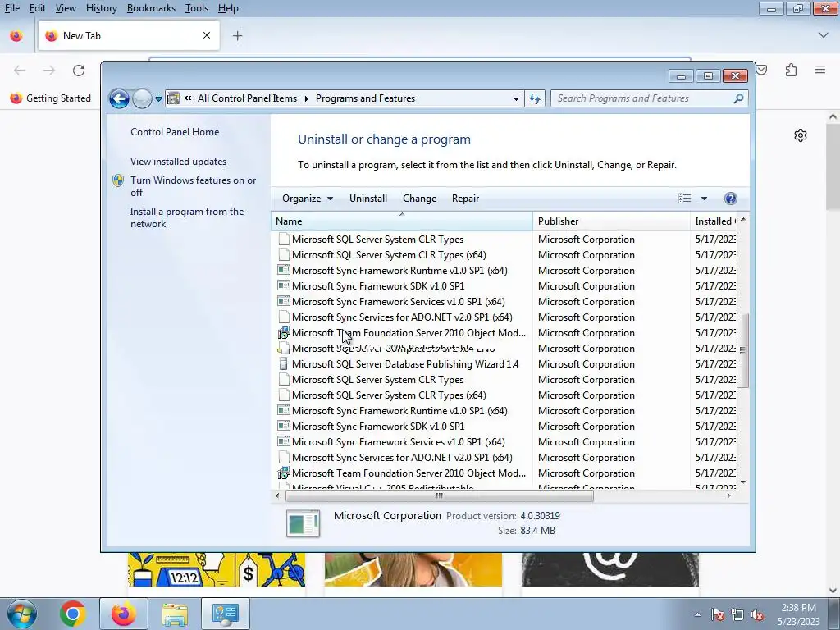This screenshot has width=840, height=630.
Task: Open the Getting Started bookmark
Action: pyautogui.click(x=51, y=98)
